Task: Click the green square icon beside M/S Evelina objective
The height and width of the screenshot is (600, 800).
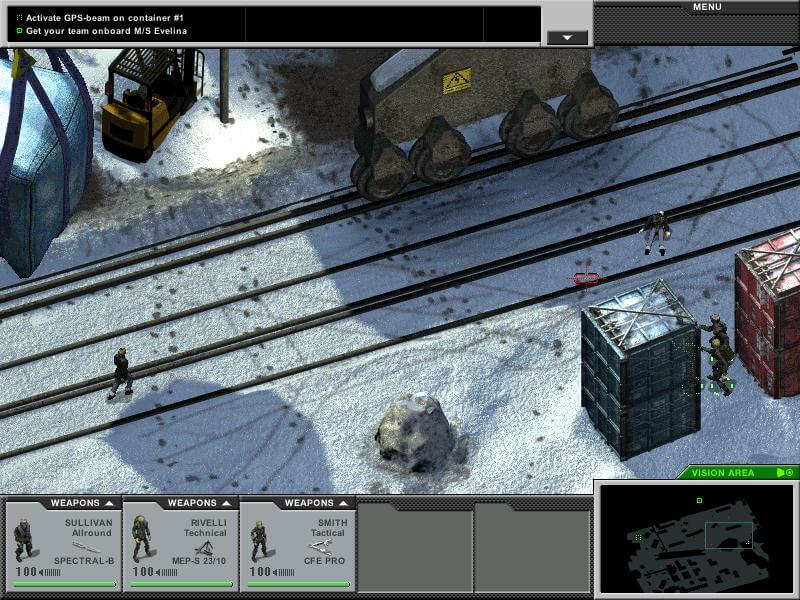Action: pyautogui.click(x=19, y=31)
